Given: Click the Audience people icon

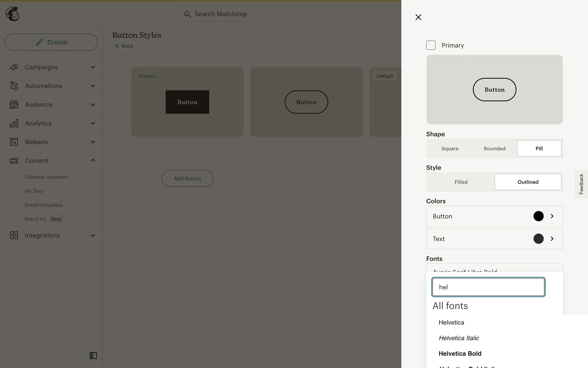Looking at the screenshot, I should (14, 105).
